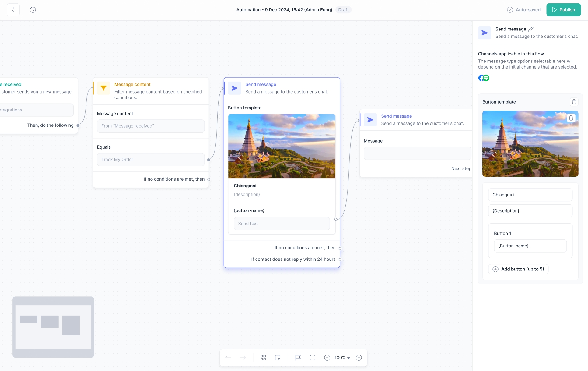Remove the image using its trash icon

click(x=571, y=118)
